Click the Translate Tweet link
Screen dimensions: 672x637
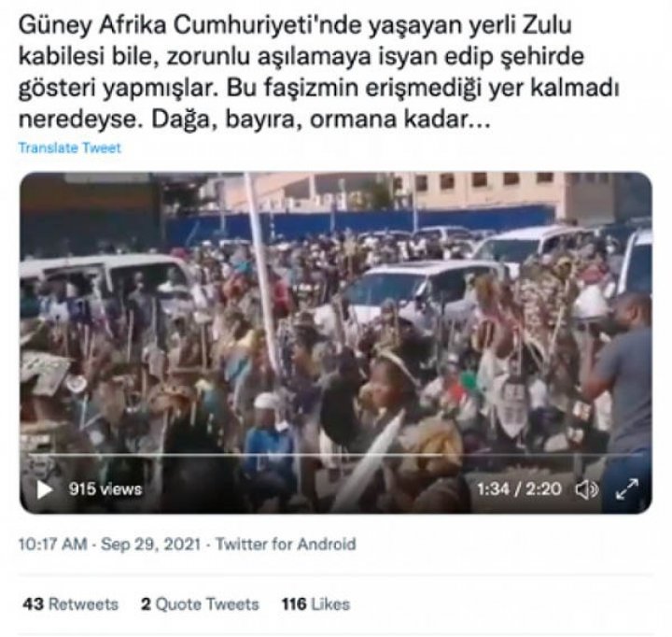coord(69,148)
